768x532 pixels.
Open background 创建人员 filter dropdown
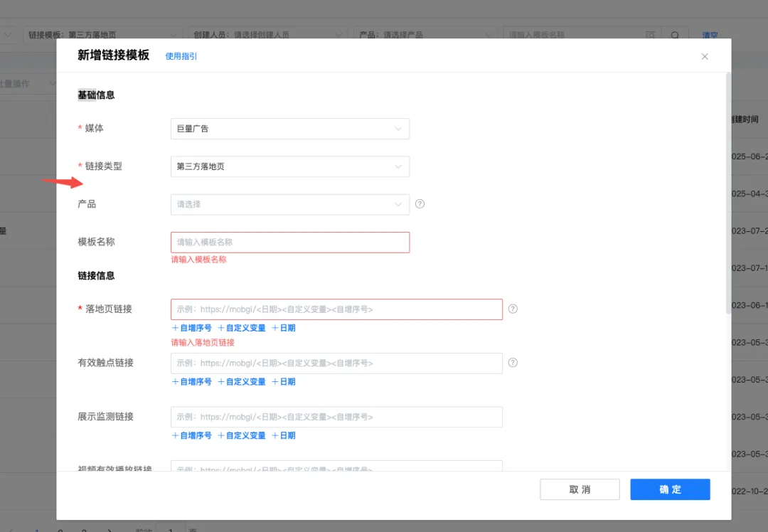tap(267, 35)
